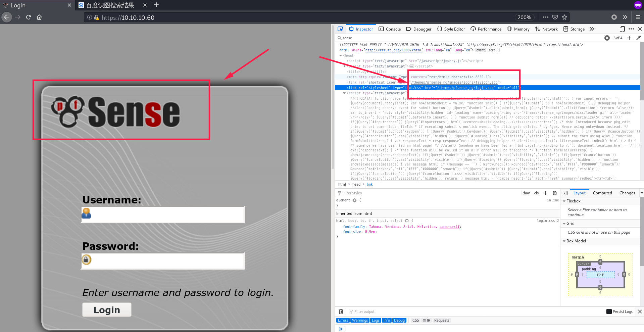Click the Password input field
The width and height of the screenshot is (644, 332).
163,261
